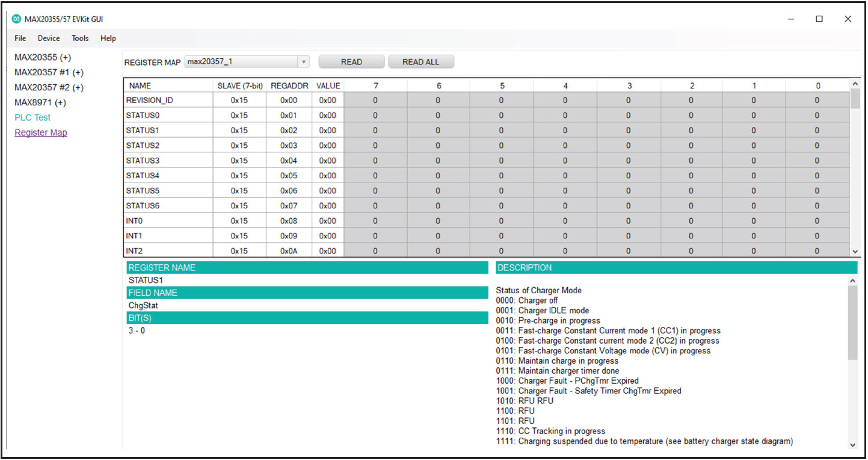Open the Help menu
868x460 pixels.
(x=108, y=38)
